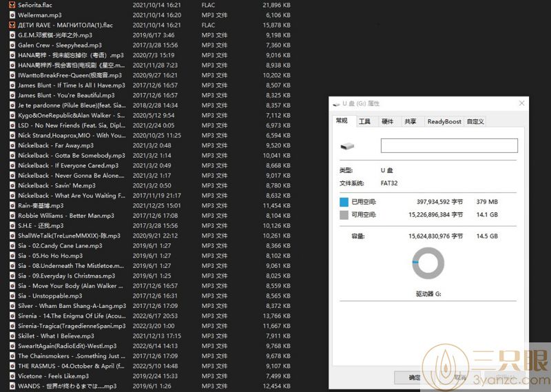The height and width of the screenshot is (392, 551).
Task: Click the gray 可用空间 color swatch
Action: coord(344,215)
